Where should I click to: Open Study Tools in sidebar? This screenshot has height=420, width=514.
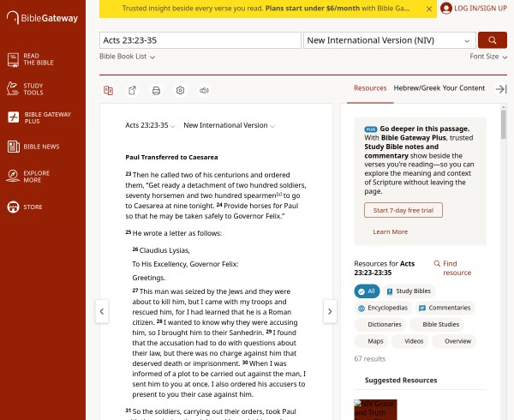pyautogui.click(x=25, y=89)
